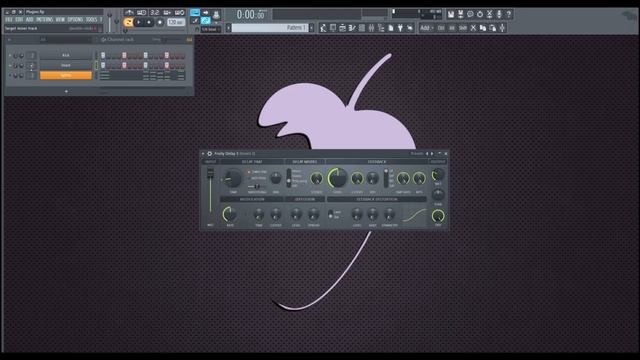The height and width of the screenshot is (360, 640).
Task: Open the snap 1/4 beat dropdown
Action: [211, 29]
